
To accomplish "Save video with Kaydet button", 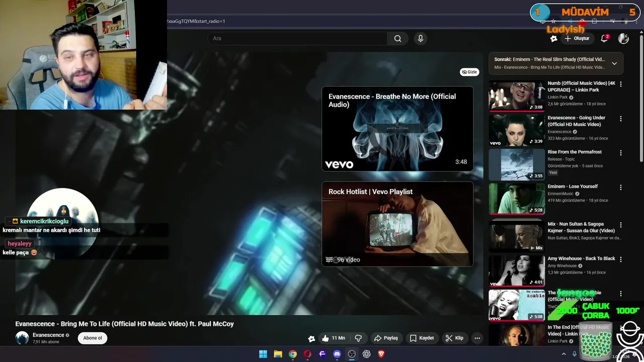I will [x=422, y=338].
